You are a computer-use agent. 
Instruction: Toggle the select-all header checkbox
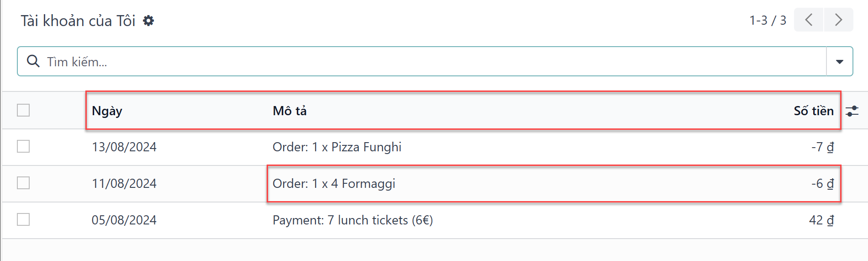[23, 110]
